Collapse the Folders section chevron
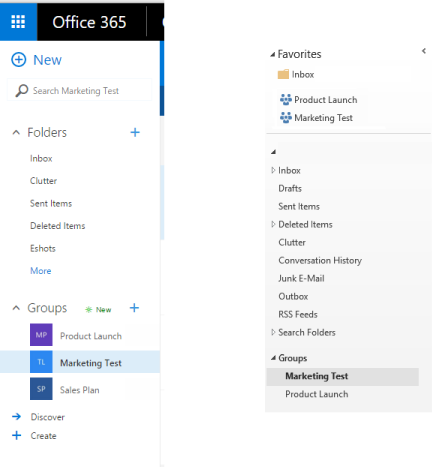432x467 pixels. click(16, 133)
